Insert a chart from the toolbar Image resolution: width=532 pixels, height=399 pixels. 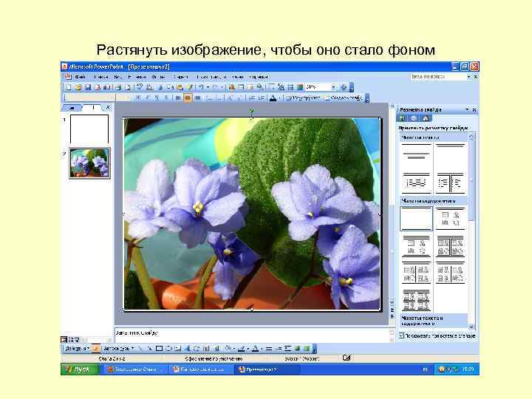(x=232, y=87)
